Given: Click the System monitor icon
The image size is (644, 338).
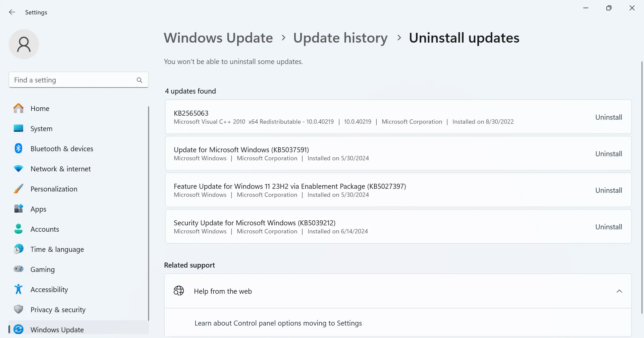Looking at the screenshot, I should 18,128.
